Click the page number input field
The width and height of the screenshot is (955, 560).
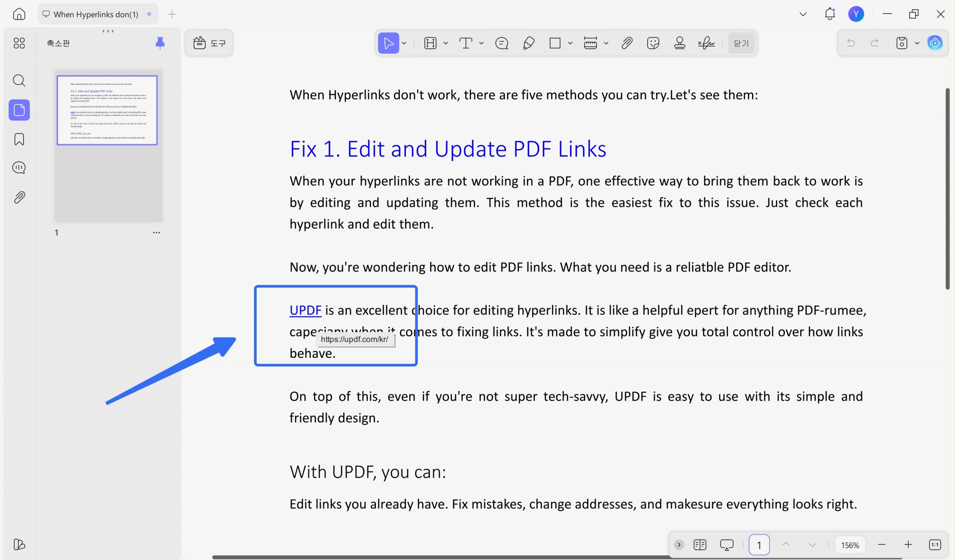pyautogui.click(x=759, y=545)
